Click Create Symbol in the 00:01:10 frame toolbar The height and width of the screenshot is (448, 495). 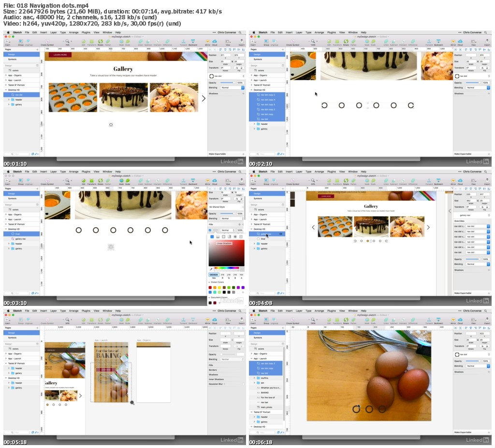47,42
